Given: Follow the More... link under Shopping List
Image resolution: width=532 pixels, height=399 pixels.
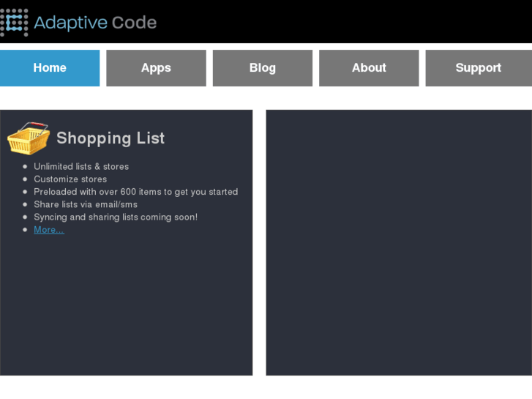Looking at the screenshot, I should 49,230.
